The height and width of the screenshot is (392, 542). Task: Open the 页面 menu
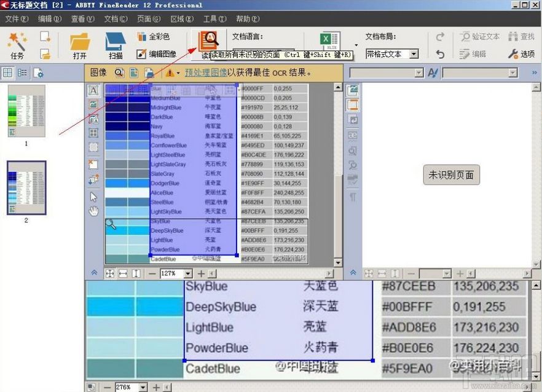(x=147, y=18)
